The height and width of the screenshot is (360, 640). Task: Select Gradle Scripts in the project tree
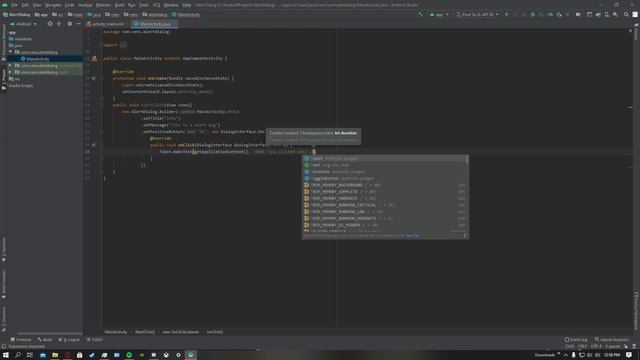[21, 86]
